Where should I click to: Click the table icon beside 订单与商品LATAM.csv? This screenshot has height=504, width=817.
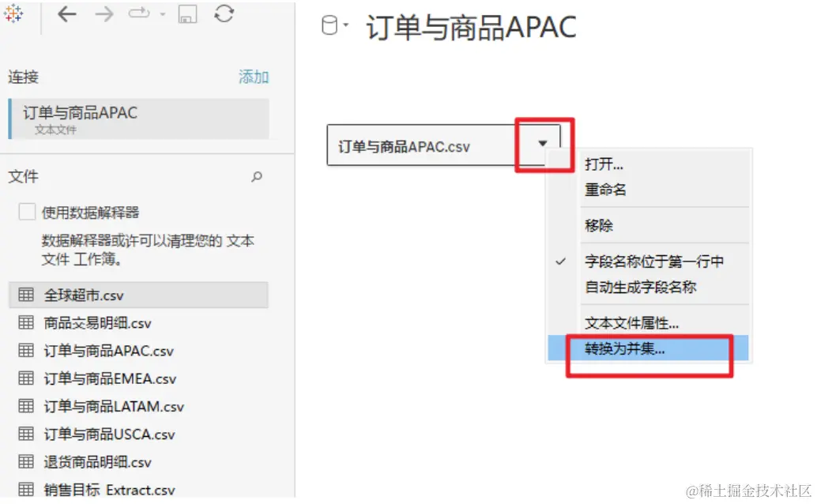tap(26, 406)
